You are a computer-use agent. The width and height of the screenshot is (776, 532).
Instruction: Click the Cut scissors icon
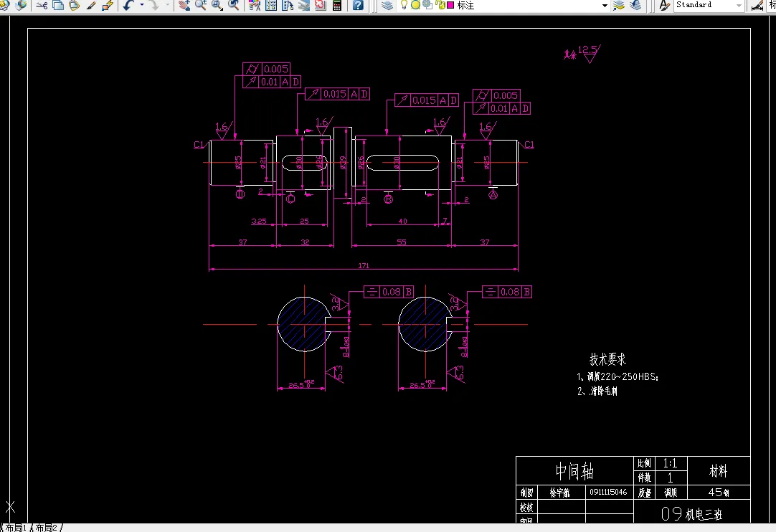[42, 6]
